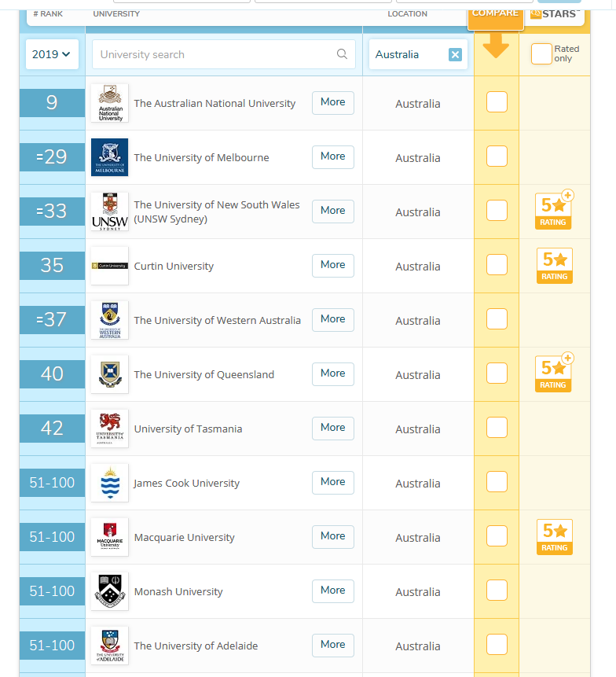Image resolution: width=616 pixels, height=677 pixels.
Task: Click the magnifier search icon
Action: [x=342, y=54]
